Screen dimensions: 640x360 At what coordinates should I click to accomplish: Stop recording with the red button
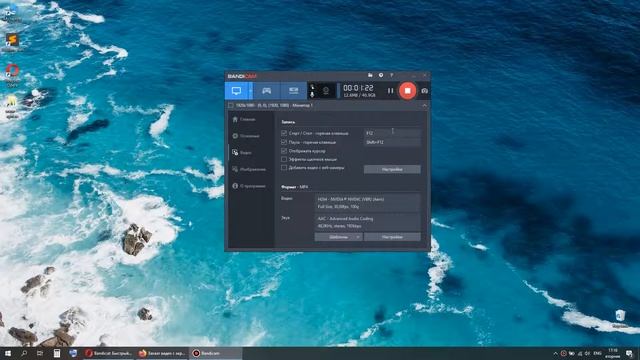click(x=407, y=91)
